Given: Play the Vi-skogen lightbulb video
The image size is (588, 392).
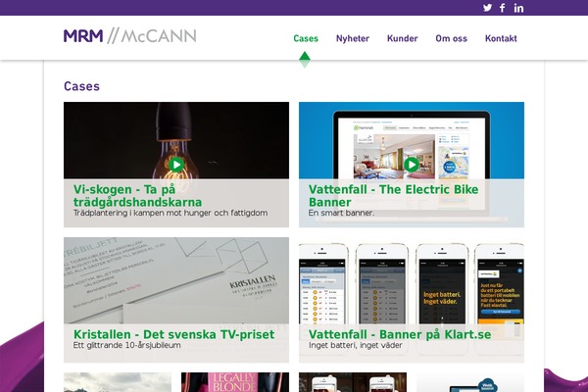Looking at the screenshot, I should pos(176,165).
